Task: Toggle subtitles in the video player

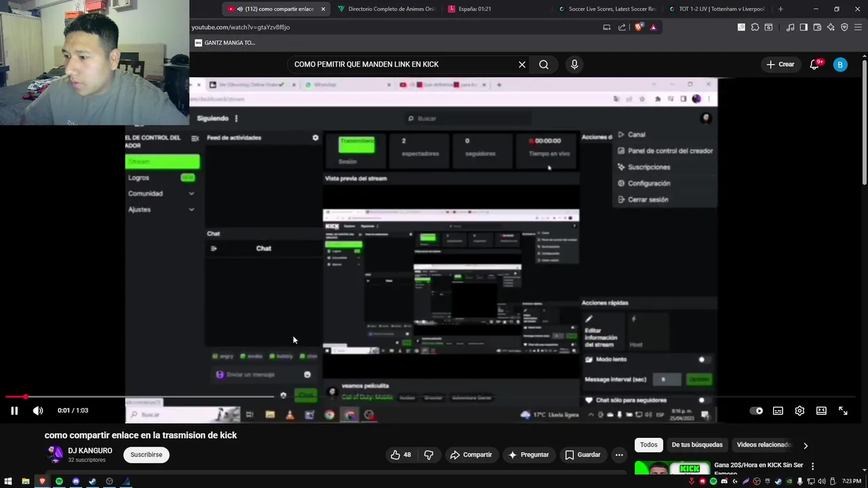Action: click(x=778, y=411)
